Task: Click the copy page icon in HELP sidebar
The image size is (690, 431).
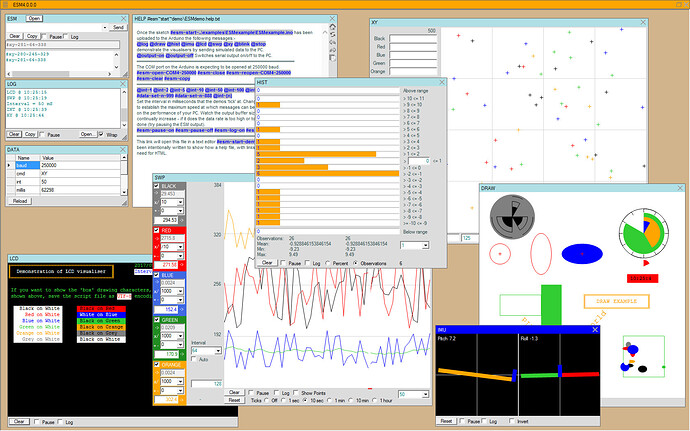Action: click(333, 58)
